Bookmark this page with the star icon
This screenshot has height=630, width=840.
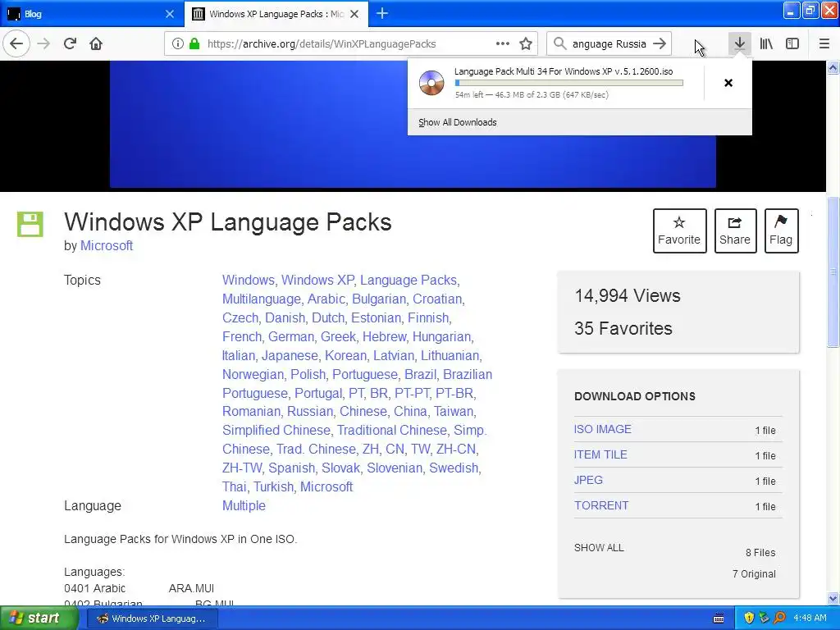[526, 44]
